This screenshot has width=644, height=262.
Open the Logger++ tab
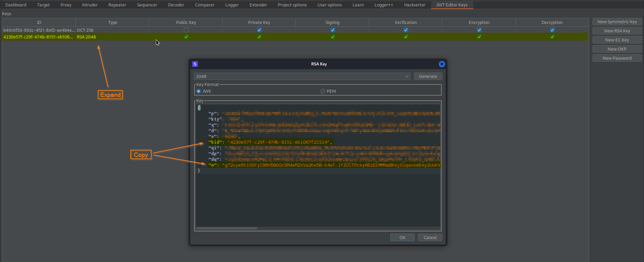384,5
